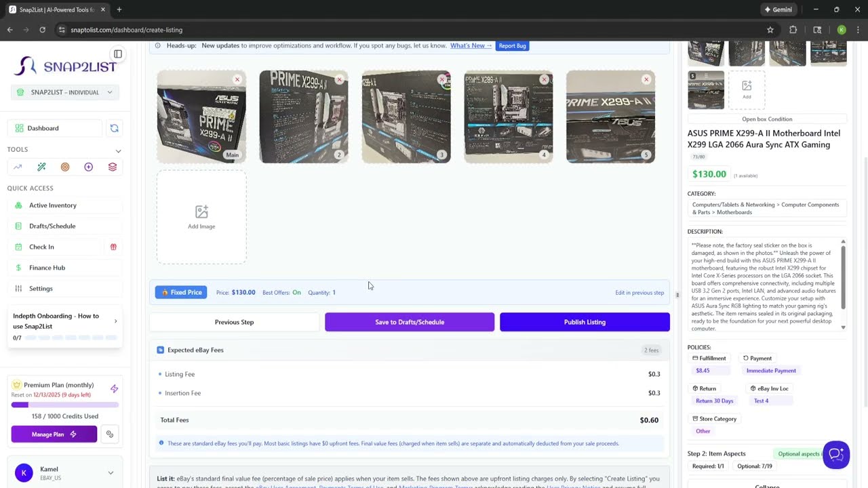868x488 pixels.
Task: Toggle the sidebar collapse icon
Action: (x=118, y=54)
